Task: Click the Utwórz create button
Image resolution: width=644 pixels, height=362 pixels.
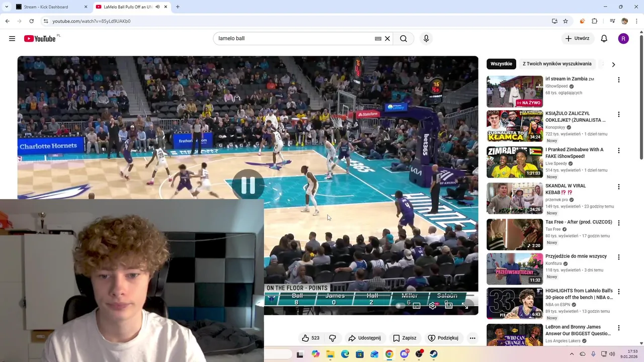Action: 578,39
